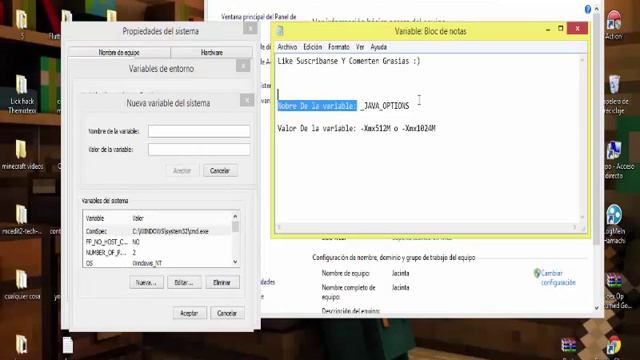Close the Bloc de notas window
This screenshot has width=640, height=360.
[578, 28]
